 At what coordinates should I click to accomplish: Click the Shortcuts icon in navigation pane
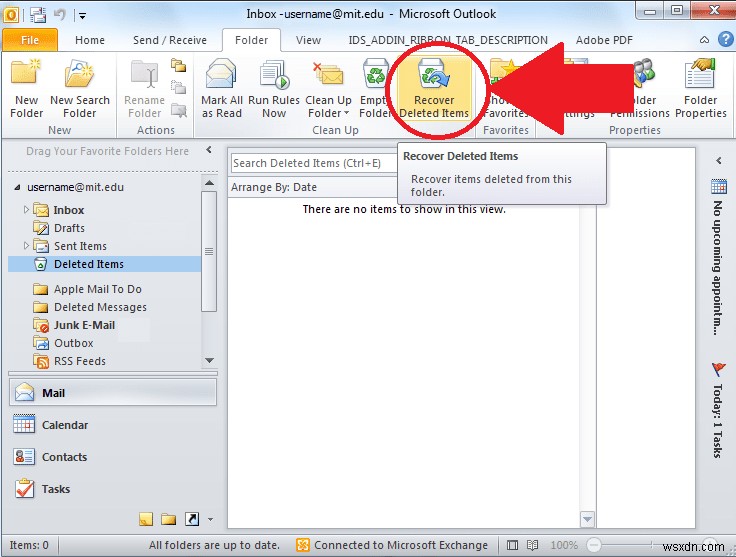click(x=192, y=519)
